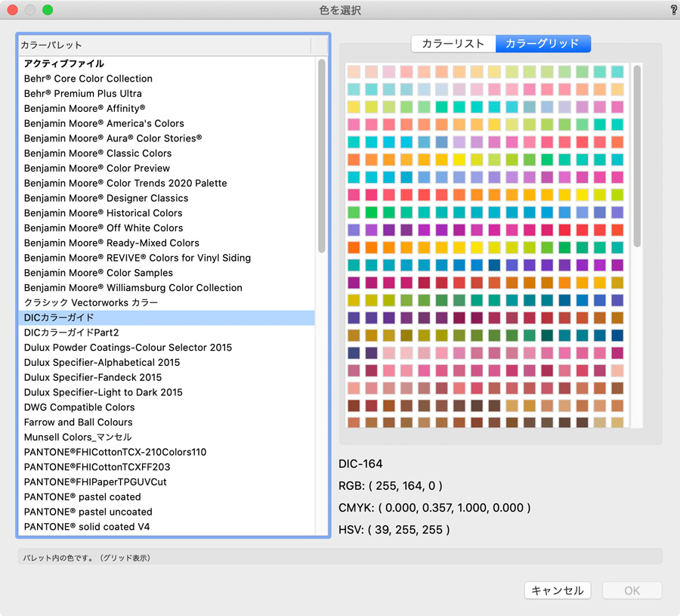
Task: Select Benjamin Moore® Historical Colors
Action: click(166, 213)
